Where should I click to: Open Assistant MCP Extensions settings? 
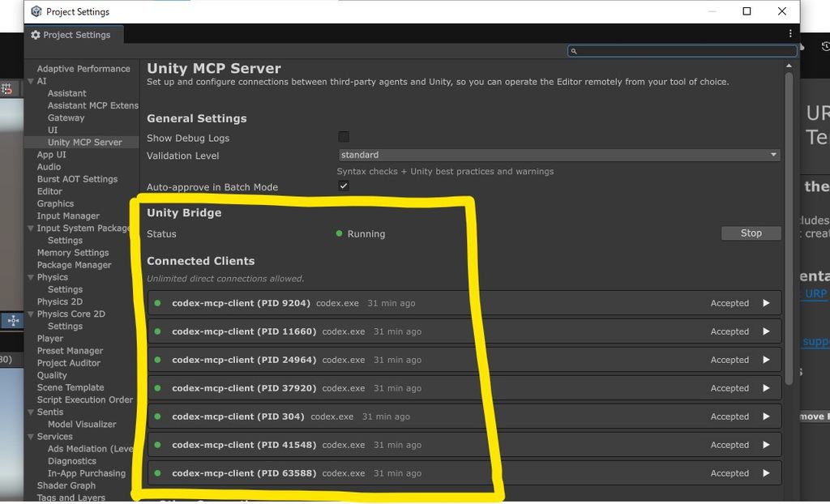pos(92,105)
